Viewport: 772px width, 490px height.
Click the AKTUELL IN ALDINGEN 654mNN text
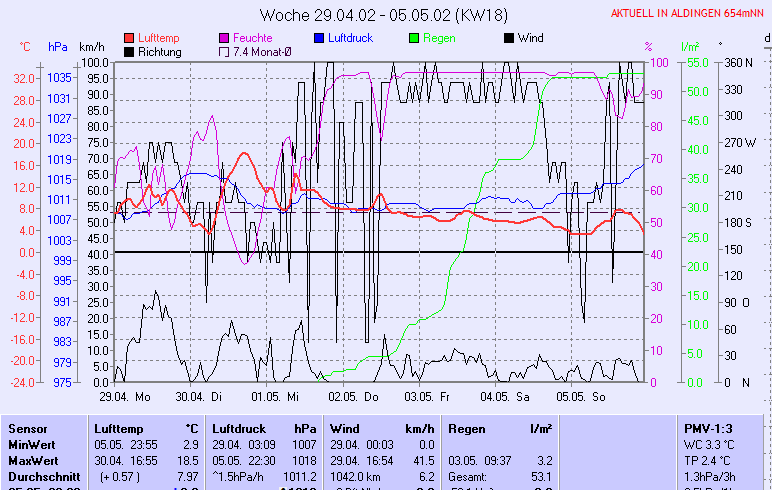(x=689, y=14)
